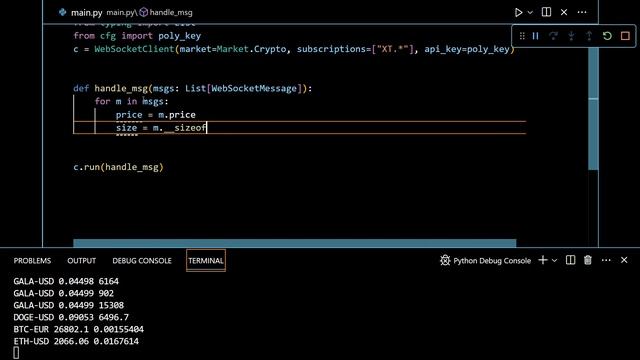This screenshot has height=360, width=640.
Task: Click the 'def handle_msg' definition line
Action: 193,89
